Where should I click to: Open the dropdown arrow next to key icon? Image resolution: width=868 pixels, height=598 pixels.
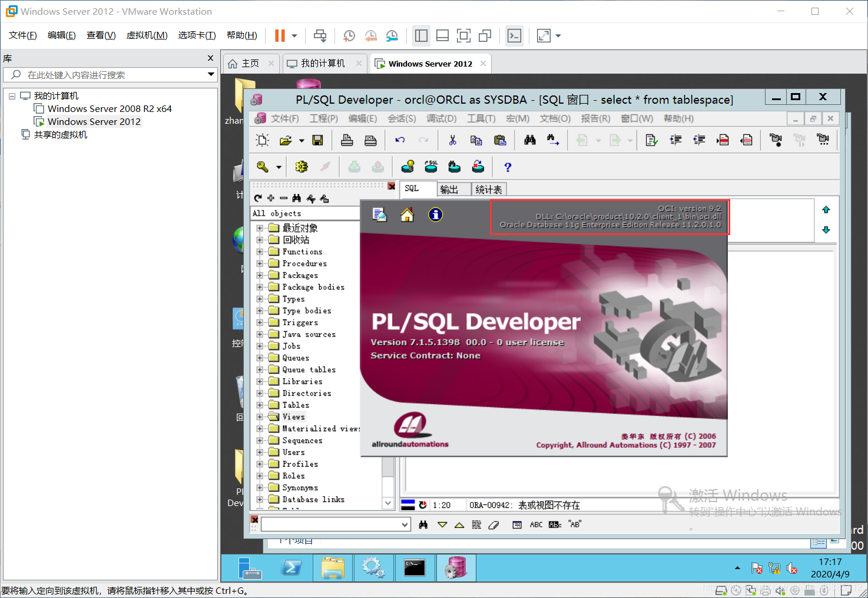279,168
